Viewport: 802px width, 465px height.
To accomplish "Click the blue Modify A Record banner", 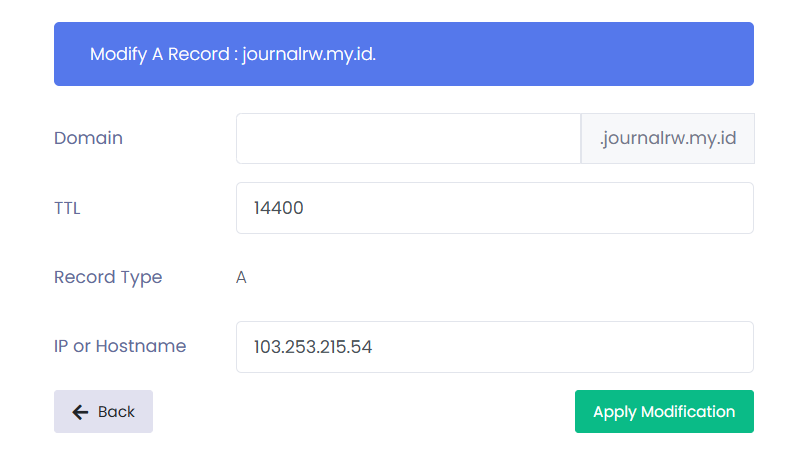I will pyautogui.click(x=560, y=54).
